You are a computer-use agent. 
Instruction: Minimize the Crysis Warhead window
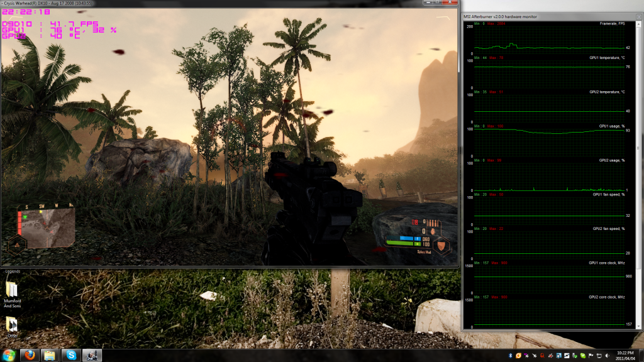point(428,3)
